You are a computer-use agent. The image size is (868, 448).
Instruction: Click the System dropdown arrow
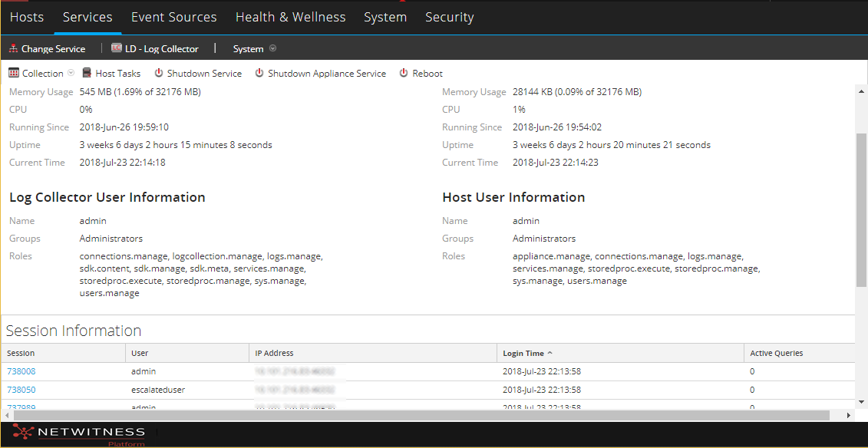(x=272, y=48)
